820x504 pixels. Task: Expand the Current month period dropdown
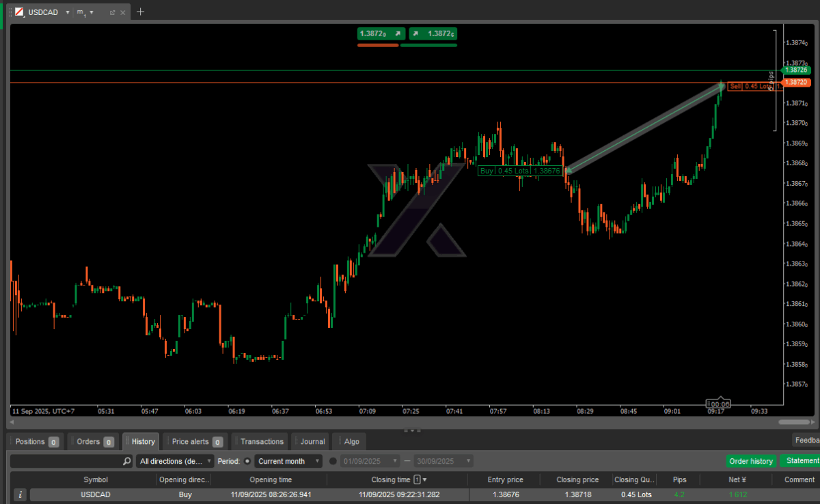tap(289, 462)
